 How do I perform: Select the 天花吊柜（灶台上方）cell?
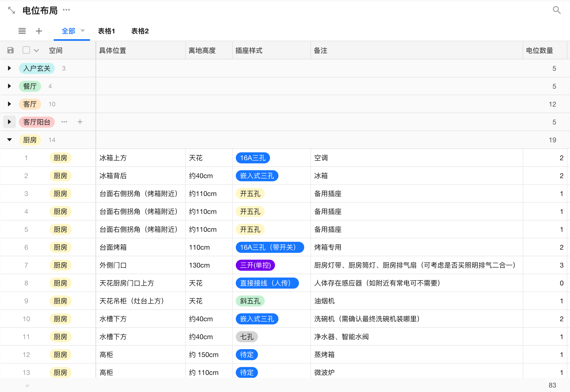click(x=141, y=301)
